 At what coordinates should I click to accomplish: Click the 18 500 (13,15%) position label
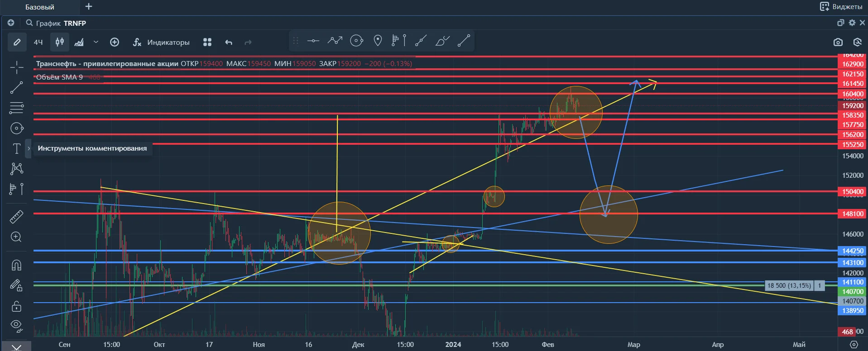coord(789,285)
